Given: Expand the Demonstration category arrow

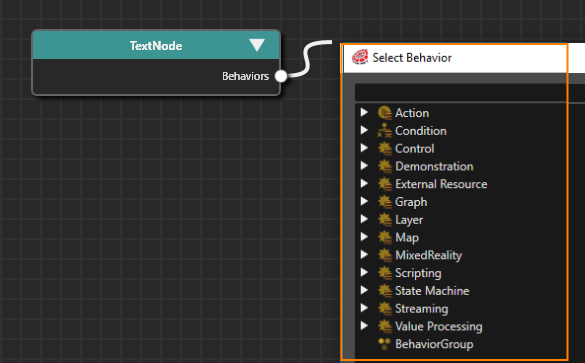Looking at the screenshot, I should pos(364,166).
